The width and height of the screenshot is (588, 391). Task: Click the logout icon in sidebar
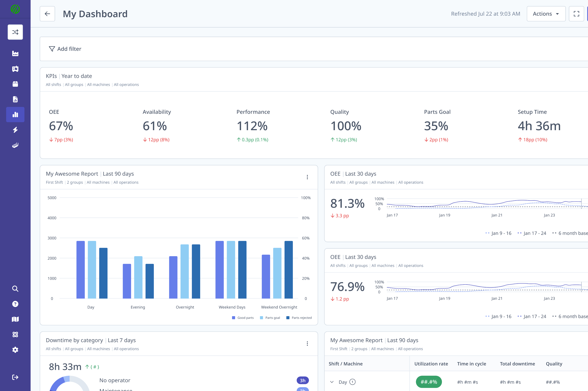pos(15,377)
